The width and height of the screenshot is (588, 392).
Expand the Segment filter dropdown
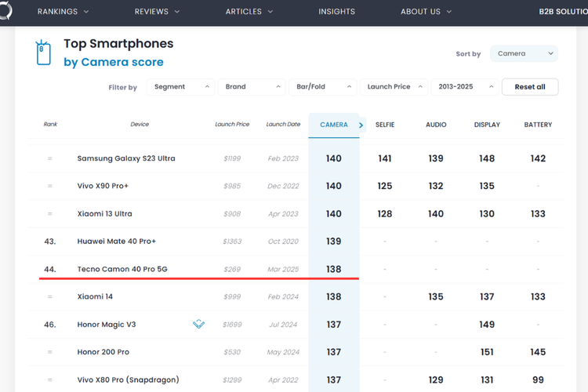(x=180, y=87)
